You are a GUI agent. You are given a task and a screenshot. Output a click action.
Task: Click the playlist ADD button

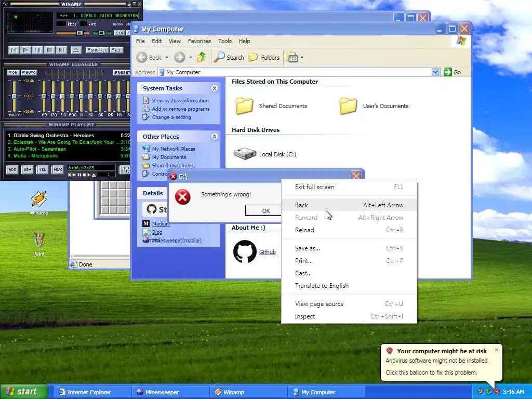12,170
